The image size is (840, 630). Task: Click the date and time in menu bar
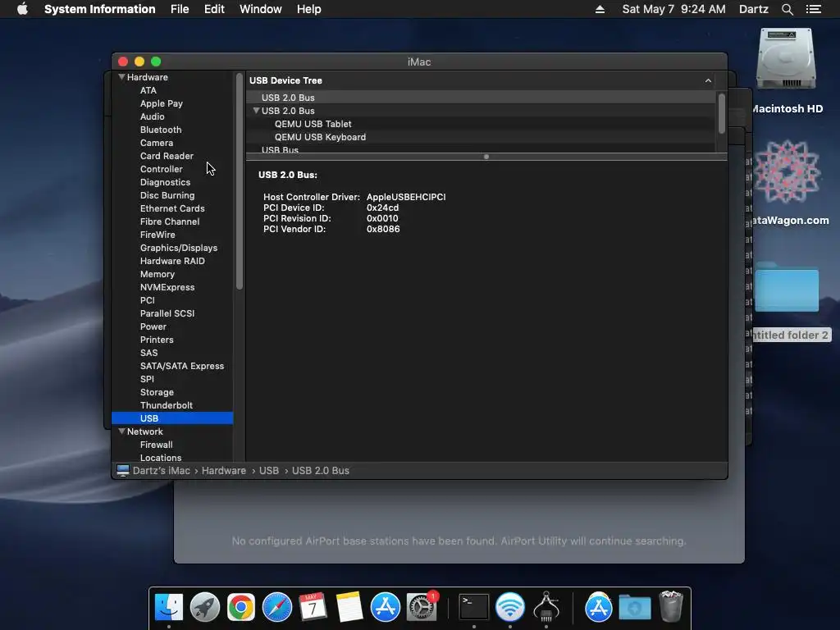pyautogui.click(x=674, y=9)
